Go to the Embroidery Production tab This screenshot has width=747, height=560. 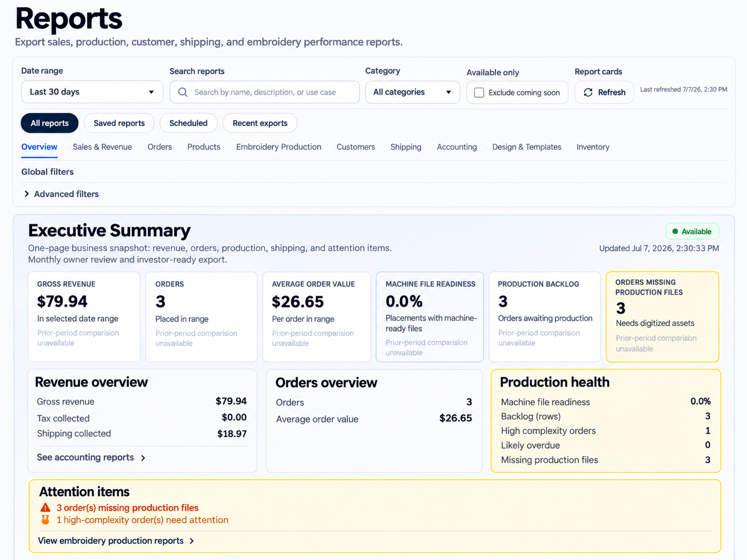click(x=279, y=147)
